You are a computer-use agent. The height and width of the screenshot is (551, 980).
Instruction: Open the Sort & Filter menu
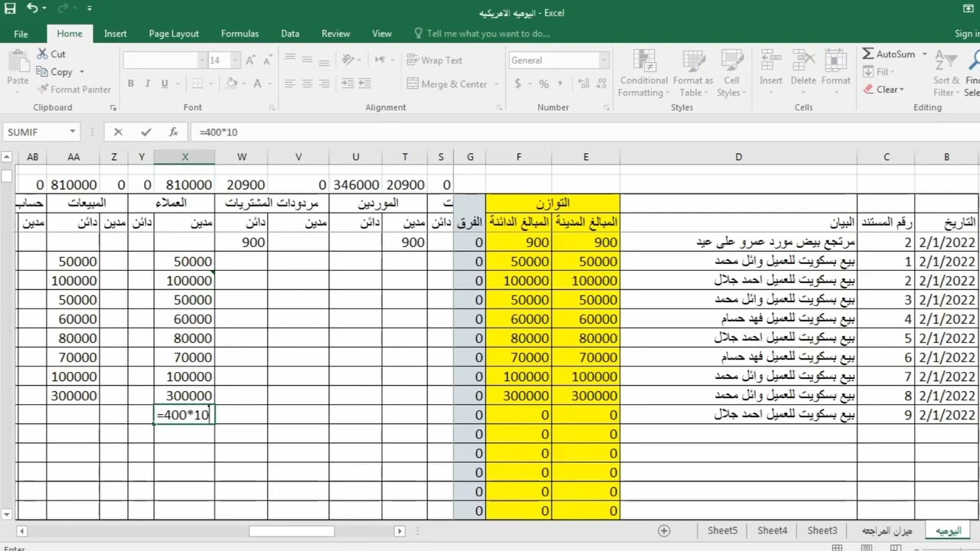coord(946,73)
